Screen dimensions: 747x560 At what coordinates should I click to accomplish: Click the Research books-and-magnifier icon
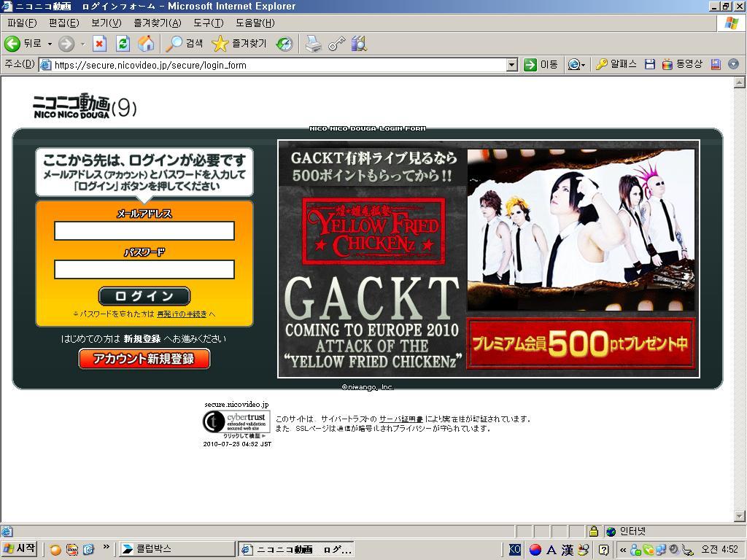coord(359,44)
